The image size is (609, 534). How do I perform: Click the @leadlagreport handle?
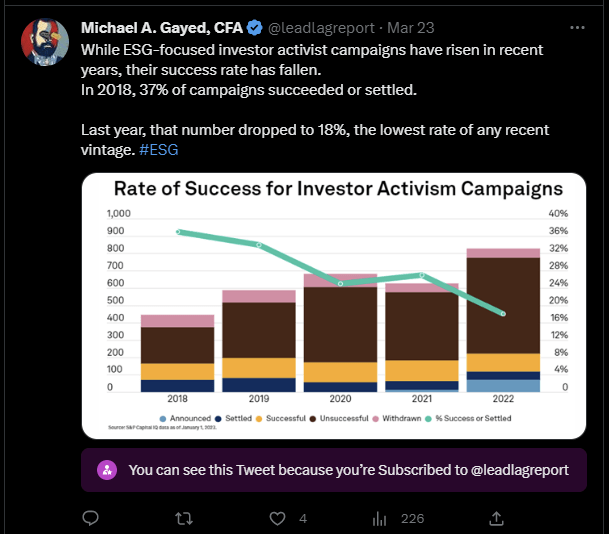pyautogui.click(x=321, y=28)
